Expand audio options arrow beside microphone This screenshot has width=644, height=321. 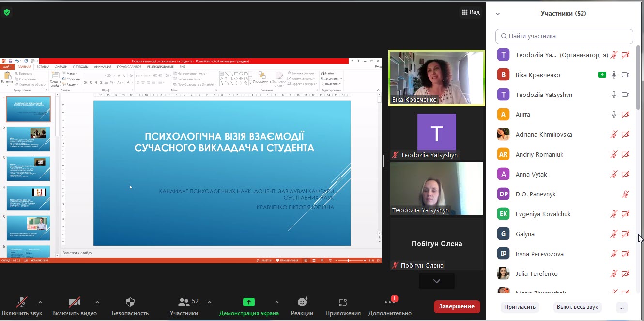click(x=40, y=302)
